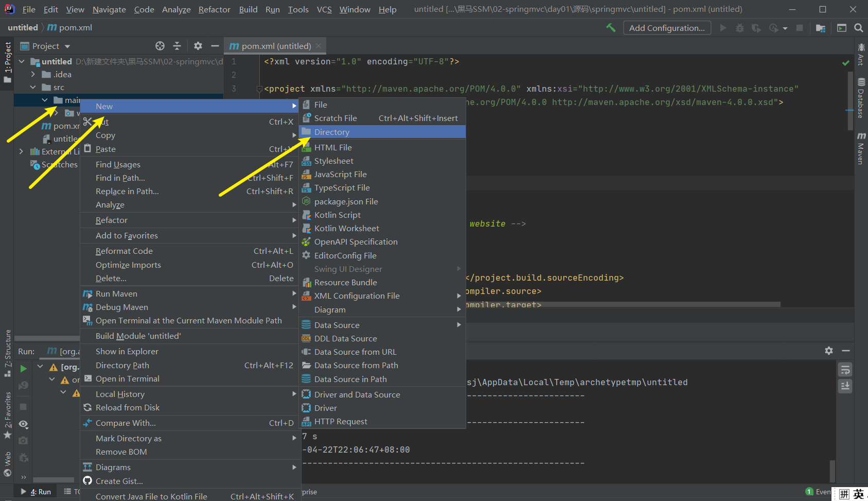
Task: Click Show in Explorer menu item
Action: pyautogui.click(x=190, y=351)
